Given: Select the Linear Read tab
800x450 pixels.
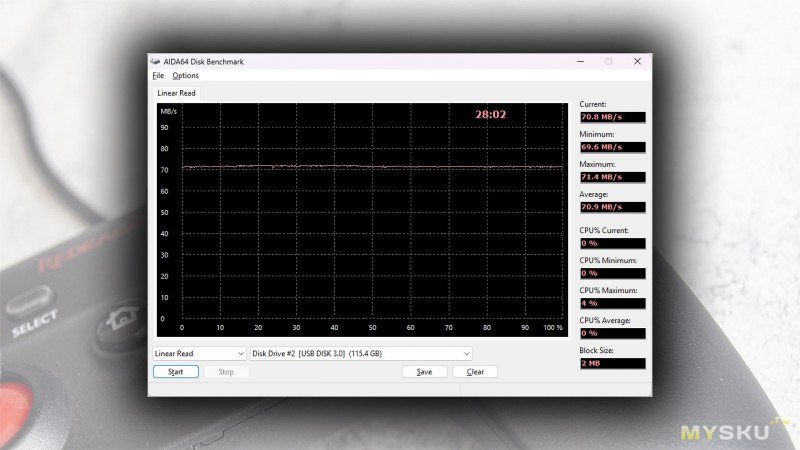Looking at the screenshot, I should pyautogui.click(x=176, y=93).
